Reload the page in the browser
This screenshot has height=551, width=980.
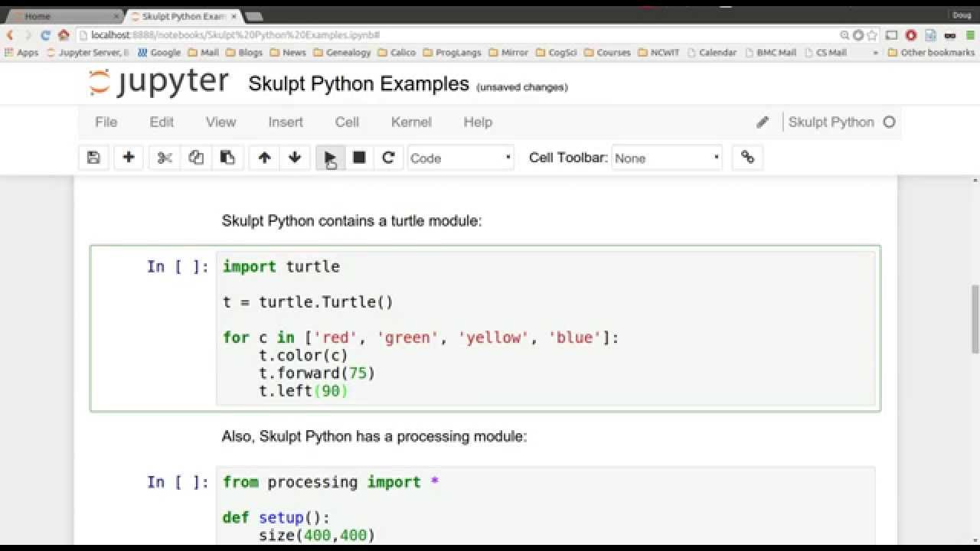point(46,35)
